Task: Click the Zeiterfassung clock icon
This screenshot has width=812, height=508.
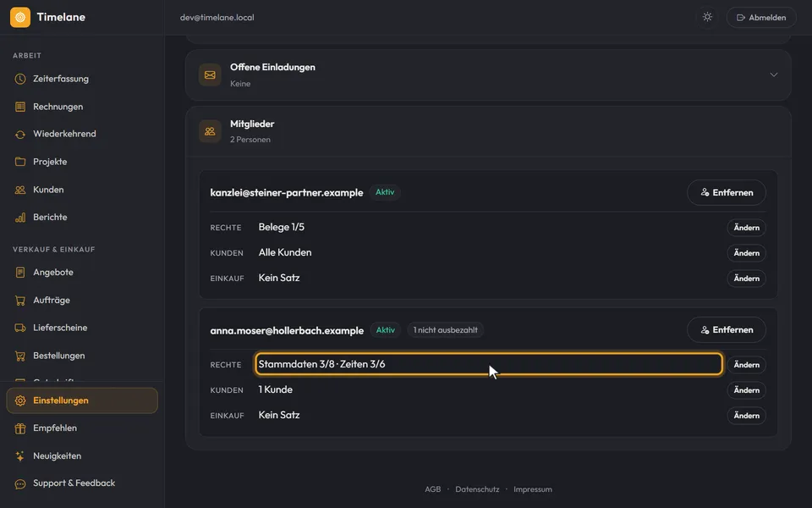Action: (x=20, y=79)
